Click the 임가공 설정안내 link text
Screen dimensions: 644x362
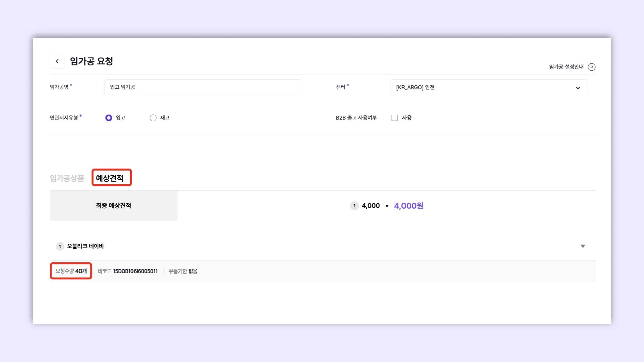pyautogui.click(x=566, y=67)
